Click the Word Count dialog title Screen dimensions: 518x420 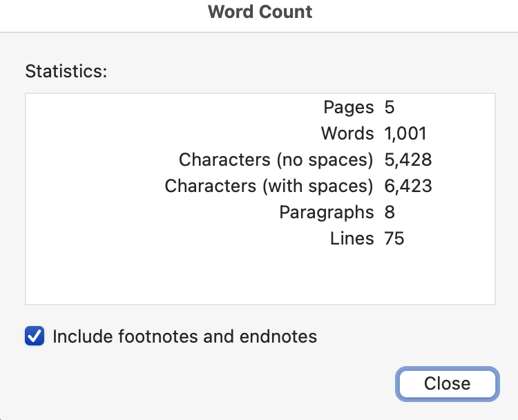pos(260,12)
